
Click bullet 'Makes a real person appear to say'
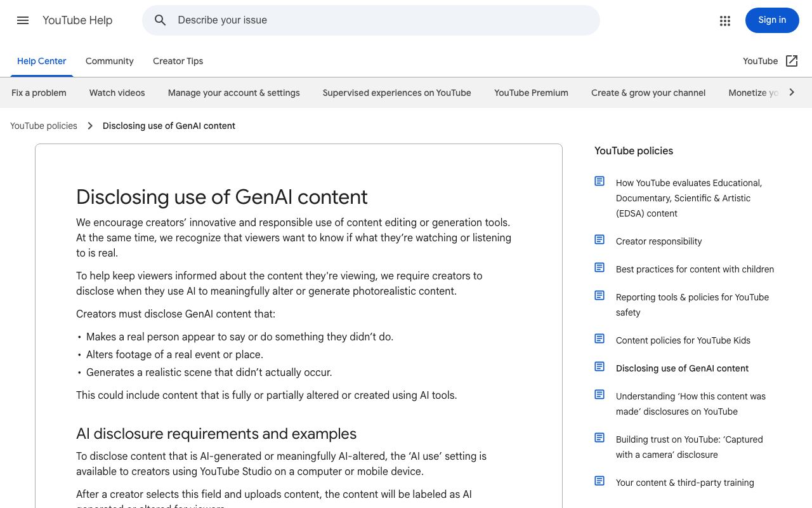click(x=240, y=337)
